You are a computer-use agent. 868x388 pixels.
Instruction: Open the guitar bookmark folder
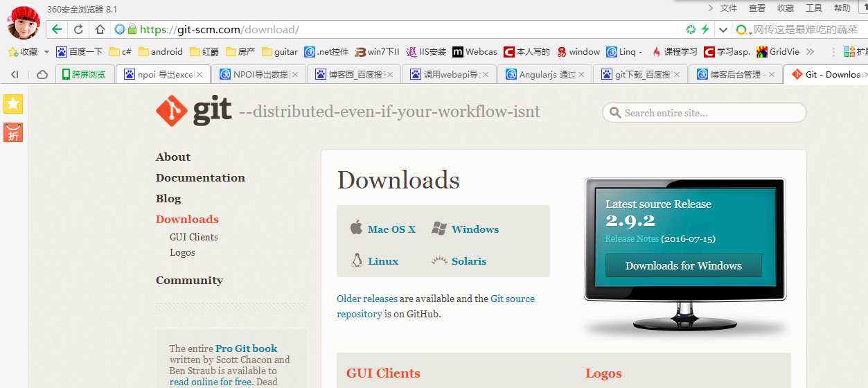280,51
